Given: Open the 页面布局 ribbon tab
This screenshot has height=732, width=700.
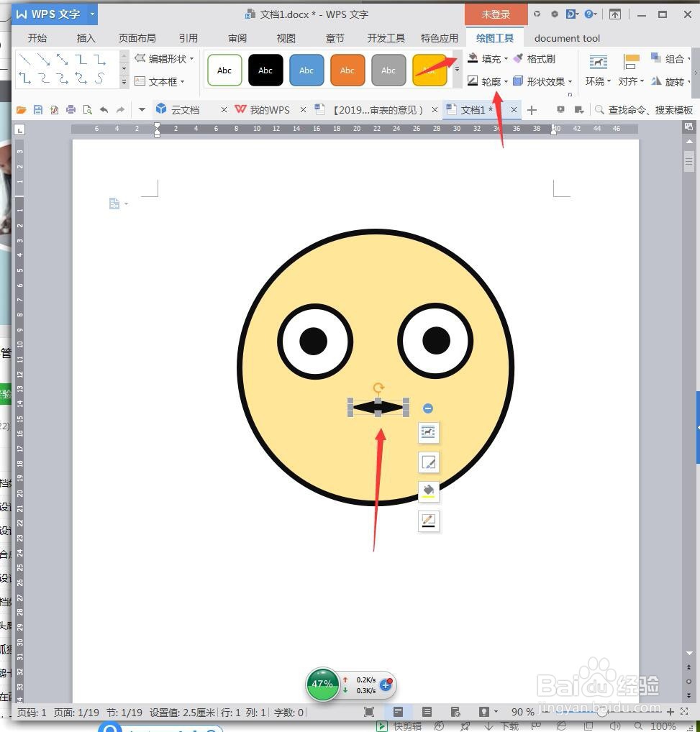Looking at the screenshot, I should 137,38.
